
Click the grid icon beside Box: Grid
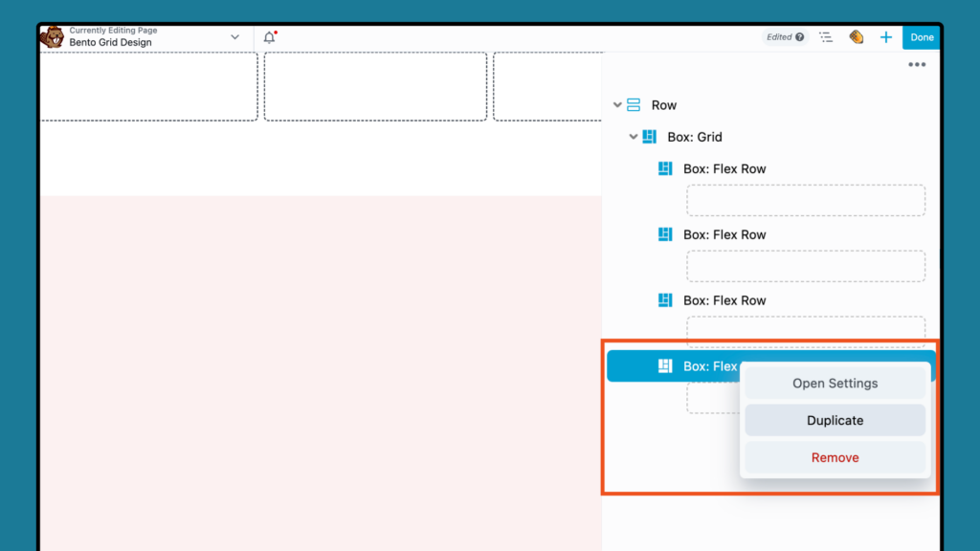[x=649, y=137]
